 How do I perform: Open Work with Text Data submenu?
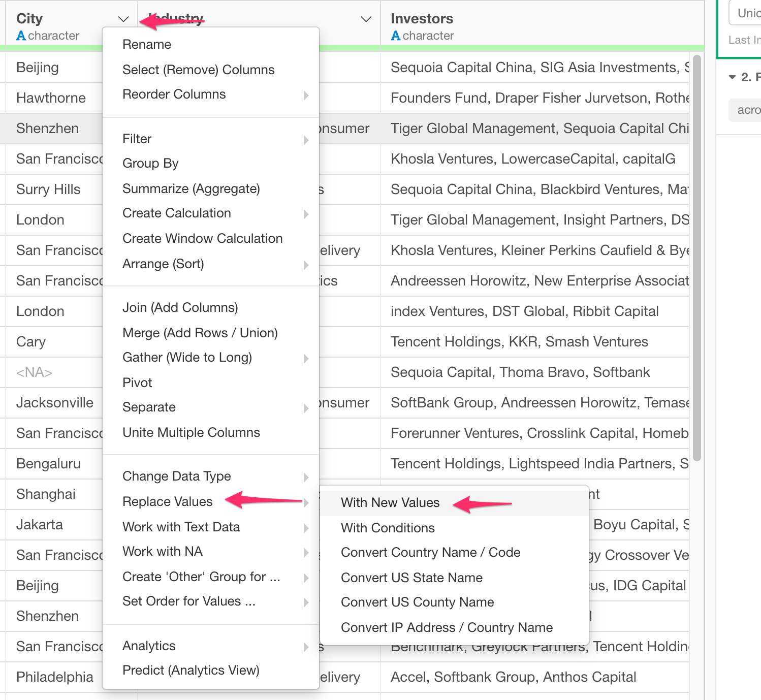(211, 527)
